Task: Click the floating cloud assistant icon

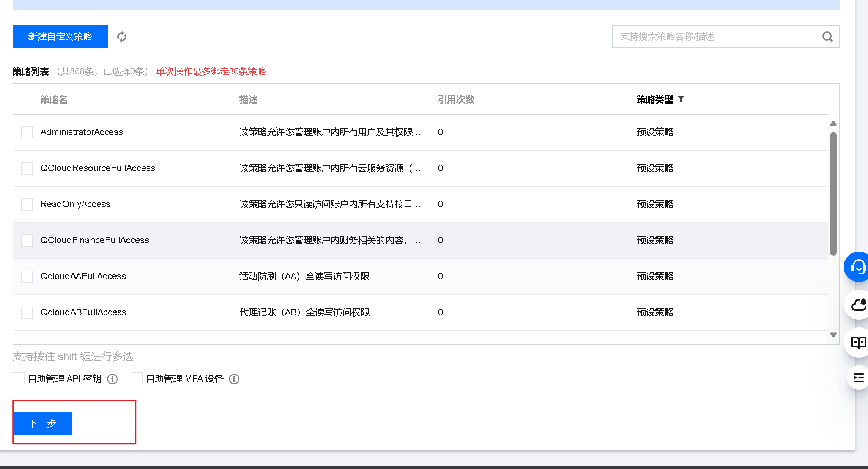Action: 859,305
